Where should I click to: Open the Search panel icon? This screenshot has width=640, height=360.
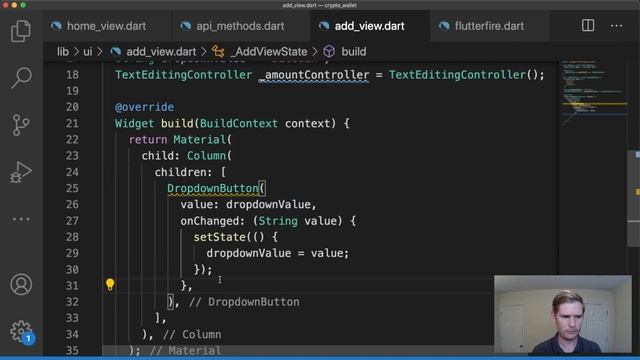tap(21, 78)
